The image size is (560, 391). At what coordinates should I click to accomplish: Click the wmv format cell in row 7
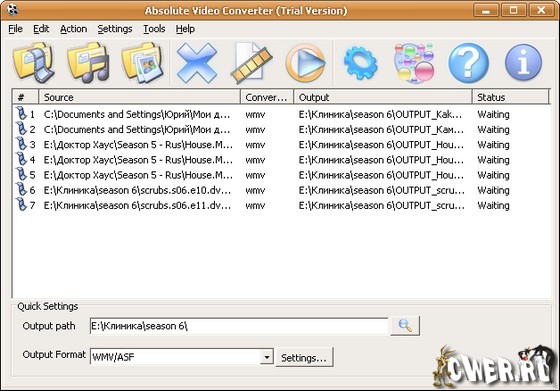tap(255, 206)
